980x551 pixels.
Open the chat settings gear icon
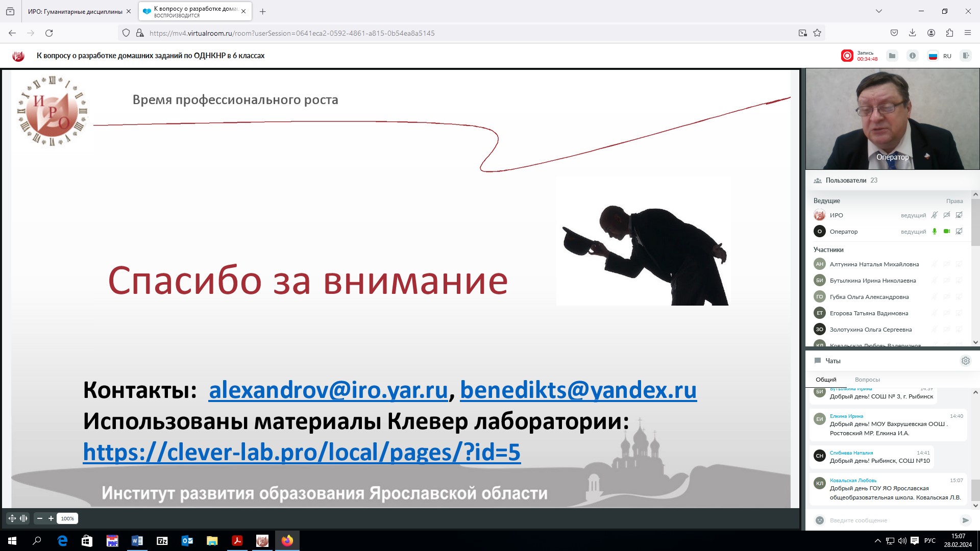coord(965,361)
